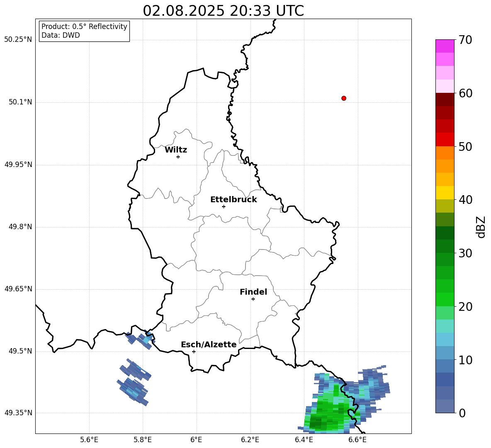Click the red dot radar site marker
Viewport: 491px width, 448px height.
[x=344, y=98]
